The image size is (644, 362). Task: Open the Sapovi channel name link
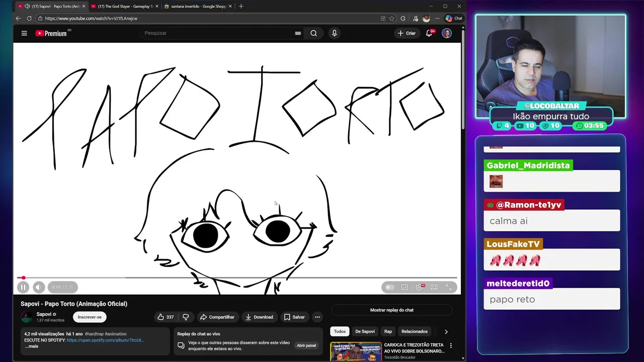(x=44, y=314)
